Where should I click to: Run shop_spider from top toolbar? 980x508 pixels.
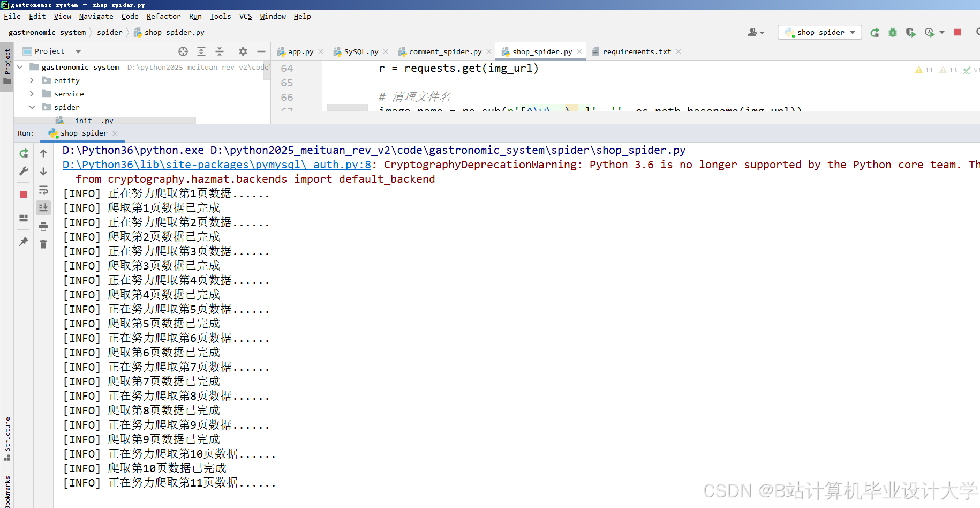tap(875, 33)
